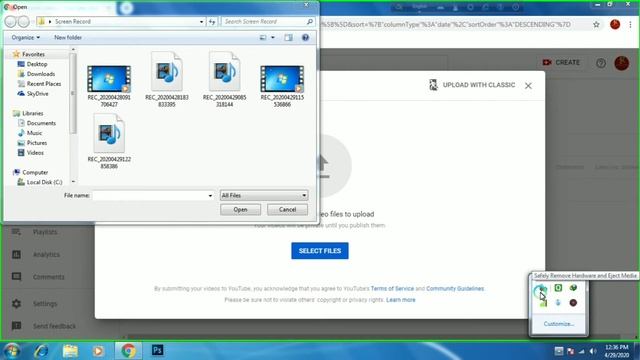
Task: Open the Music library
Action: pos(34,133)
